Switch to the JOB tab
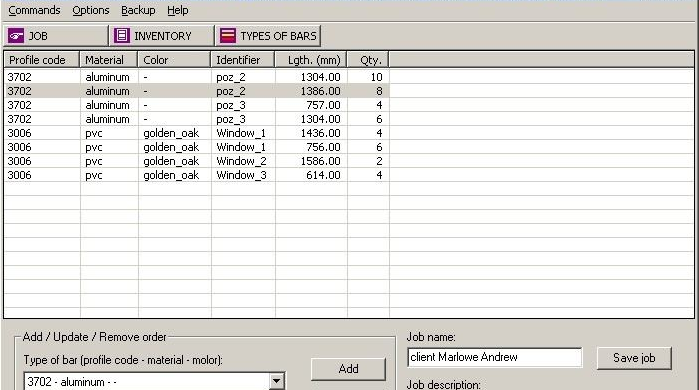 click(56, 36)
